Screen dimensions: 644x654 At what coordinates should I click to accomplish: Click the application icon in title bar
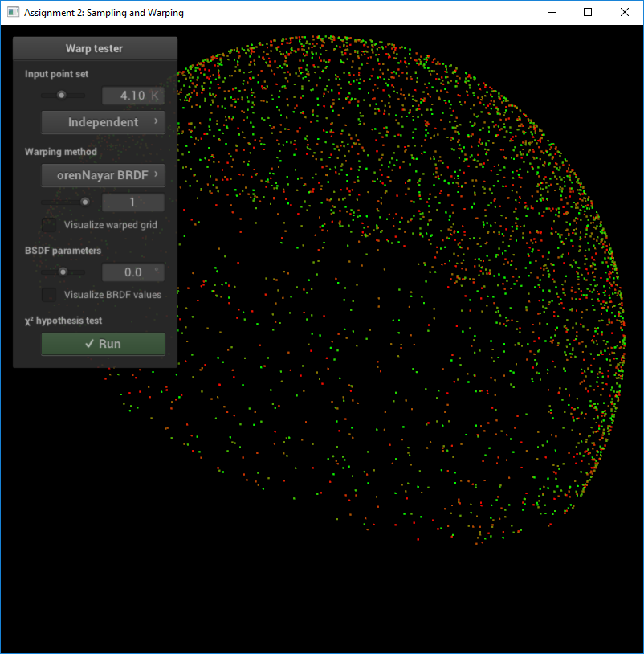coord(13,12)
